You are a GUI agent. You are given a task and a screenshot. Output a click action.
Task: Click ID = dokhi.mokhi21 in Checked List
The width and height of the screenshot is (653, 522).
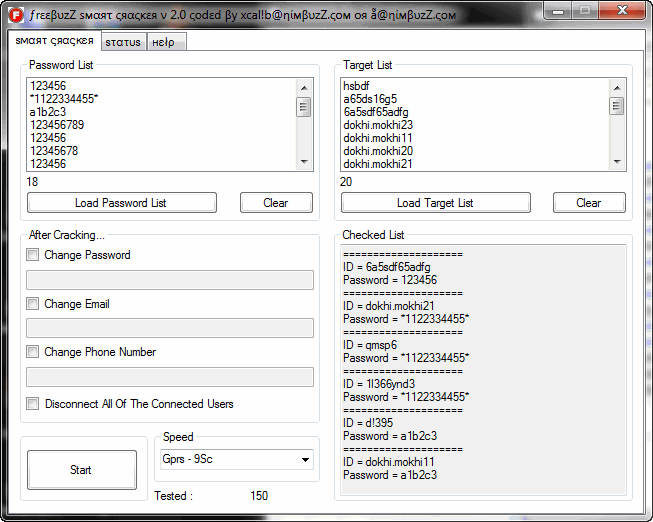(x=389, y=306)
